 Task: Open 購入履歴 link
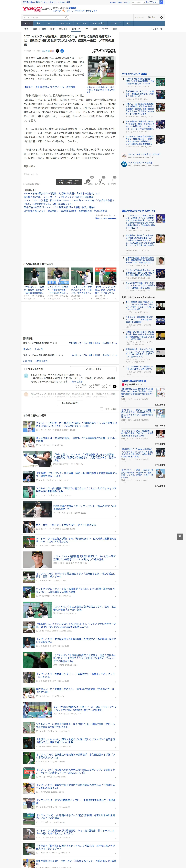[x=152, y=18]
